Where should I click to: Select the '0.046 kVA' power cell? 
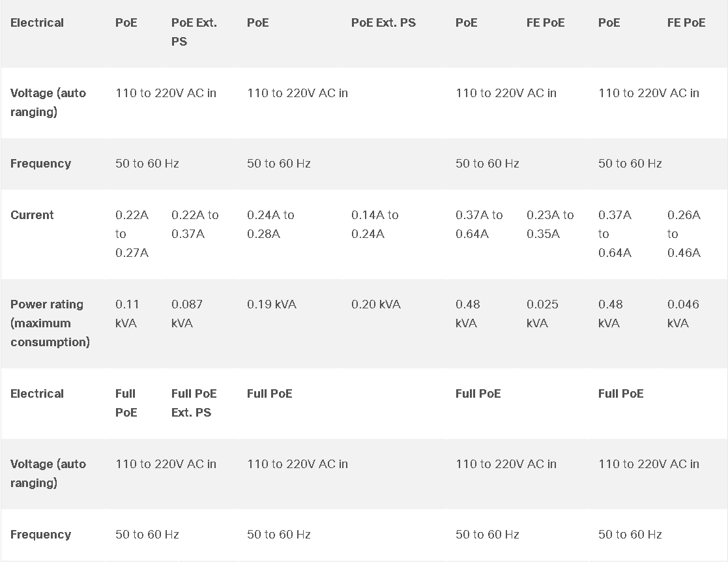pyautogui.click(x=683, y=314)
